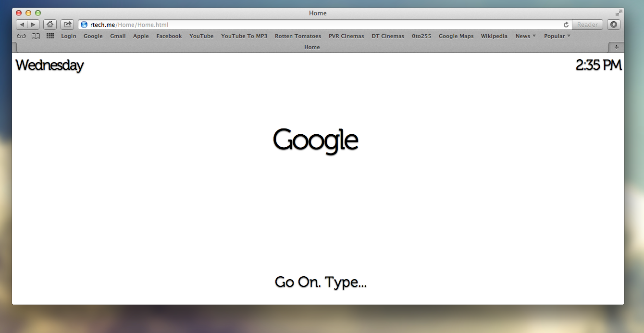Screen dimensions: 644x333
Task: Click the globe site icon in address bar
Action: click(84, 25)
